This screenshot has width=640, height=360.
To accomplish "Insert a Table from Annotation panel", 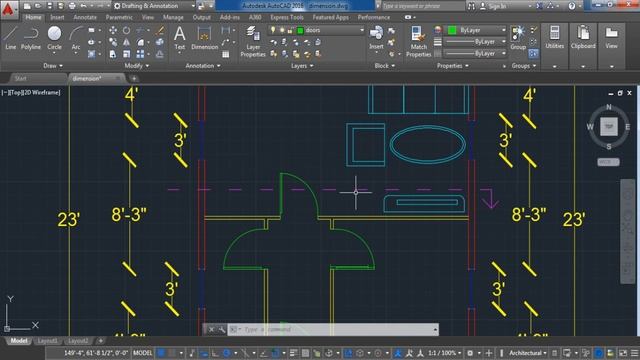I will point(225,54).
